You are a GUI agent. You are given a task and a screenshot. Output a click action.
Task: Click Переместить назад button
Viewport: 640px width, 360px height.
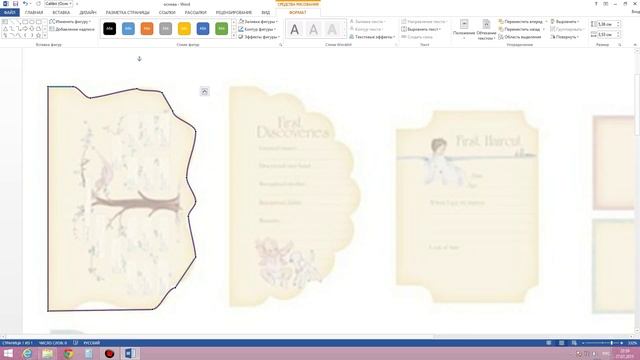point(521,29)
